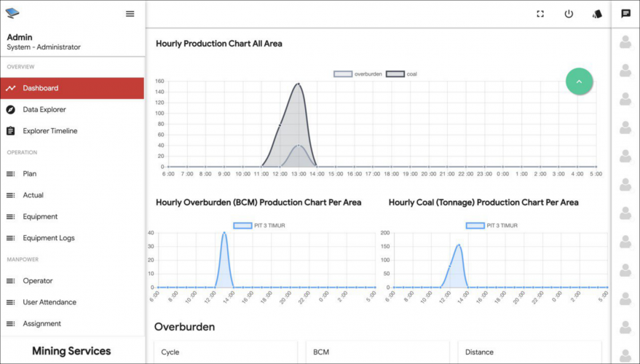Toggle overburden series in All Area chart legend
This screenshot has width=640, height=364.
point(353,74)
